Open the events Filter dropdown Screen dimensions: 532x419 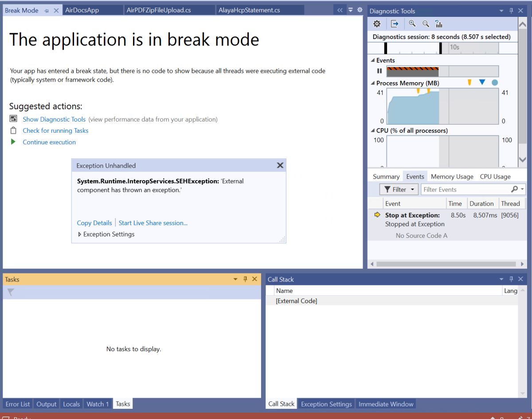click(399, 190)
